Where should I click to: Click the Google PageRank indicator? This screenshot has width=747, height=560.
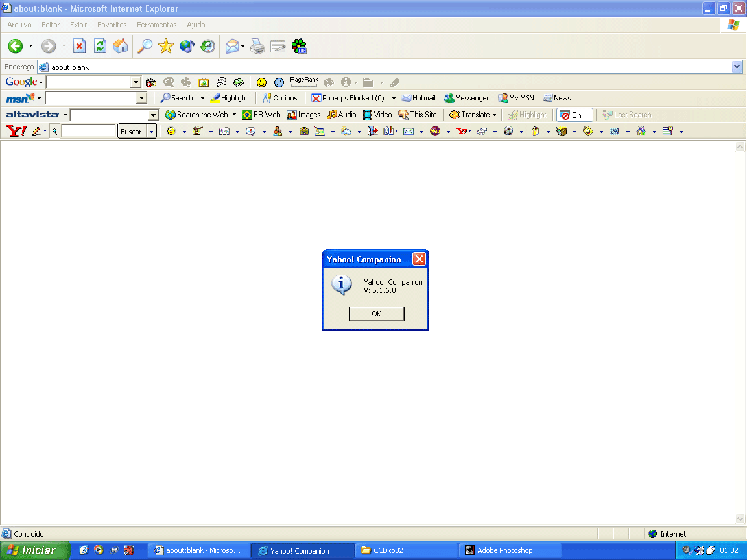click(304, 82)
